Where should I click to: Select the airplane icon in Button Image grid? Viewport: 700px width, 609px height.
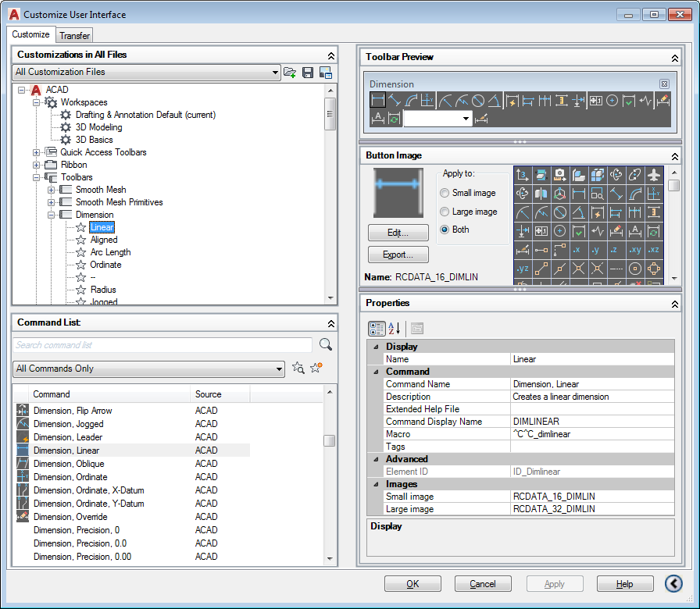[x=655, y=175]
